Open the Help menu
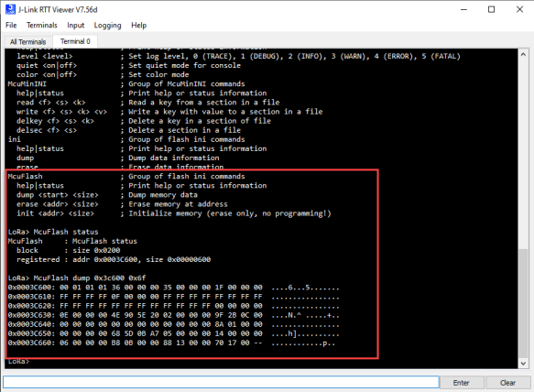 (x=139, y=26)
